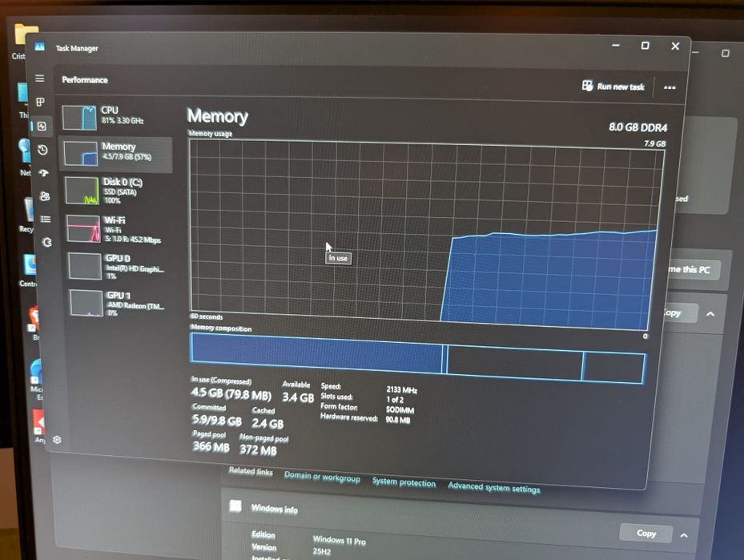Select the Disk 0 (C:) entry
744x560 pixels.
click(119, 191)
